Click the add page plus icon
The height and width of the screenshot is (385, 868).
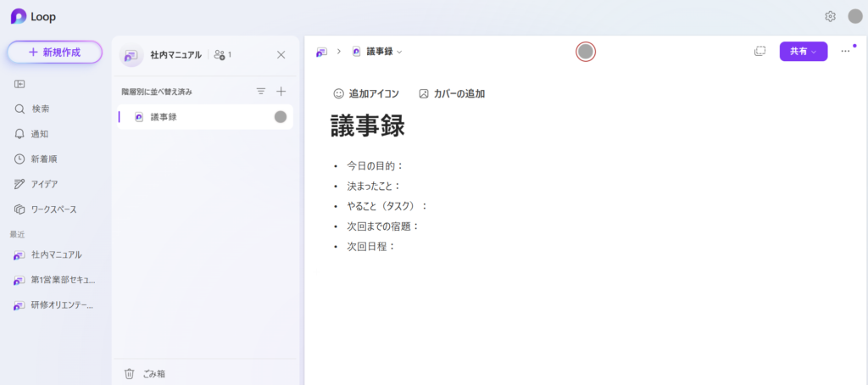point(281,91)
